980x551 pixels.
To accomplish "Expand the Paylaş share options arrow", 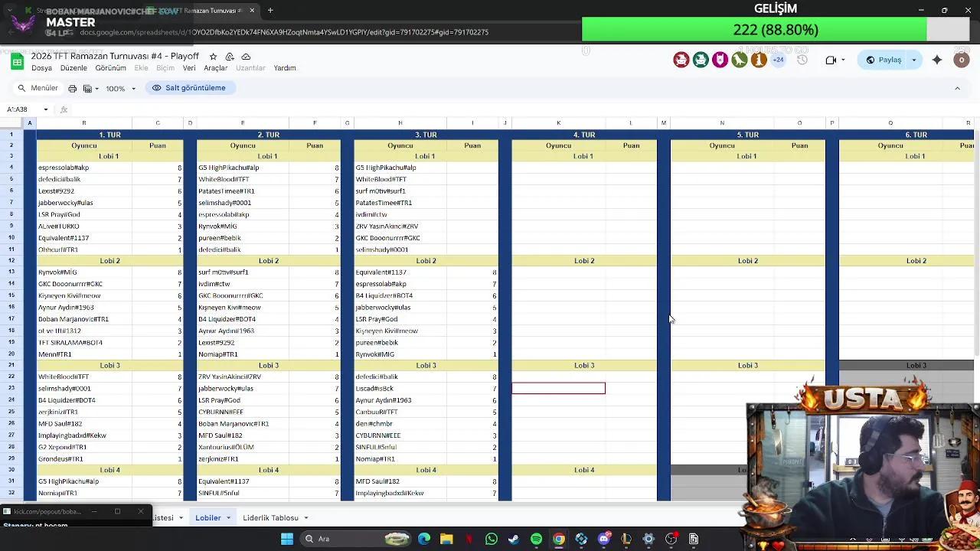I will tap(913, 60).
